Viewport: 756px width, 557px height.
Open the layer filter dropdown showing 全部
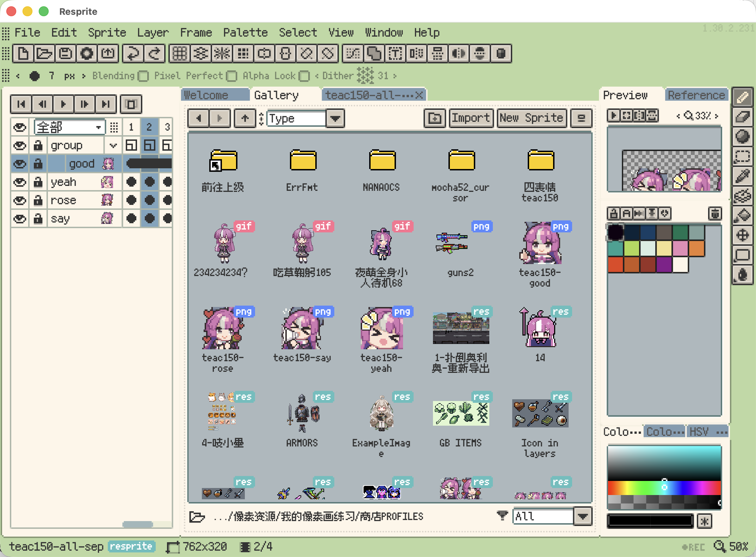(69, 127)
